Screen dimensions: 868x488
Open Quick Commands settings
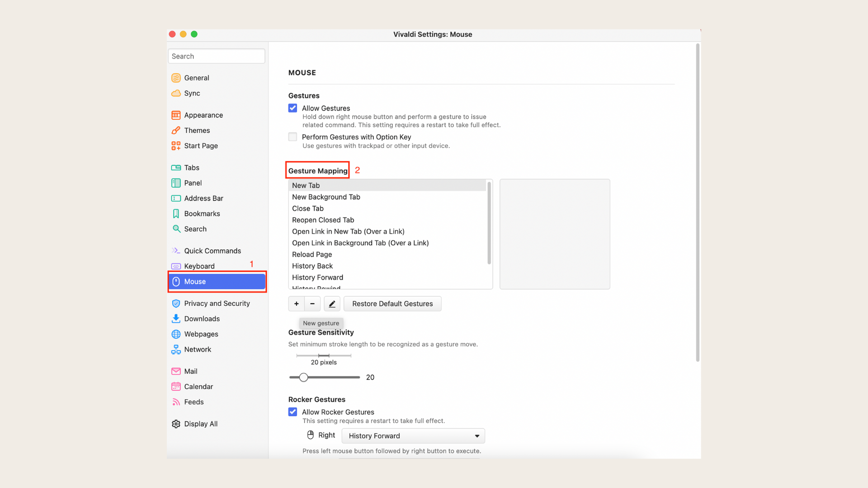(217, 251)
